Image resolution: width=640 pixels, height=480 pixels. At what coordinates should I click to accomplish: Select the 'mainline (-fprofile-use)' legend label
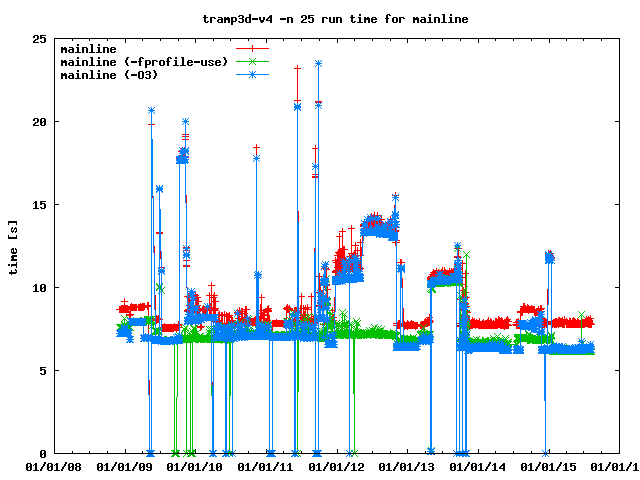click(x=144, y=61)
